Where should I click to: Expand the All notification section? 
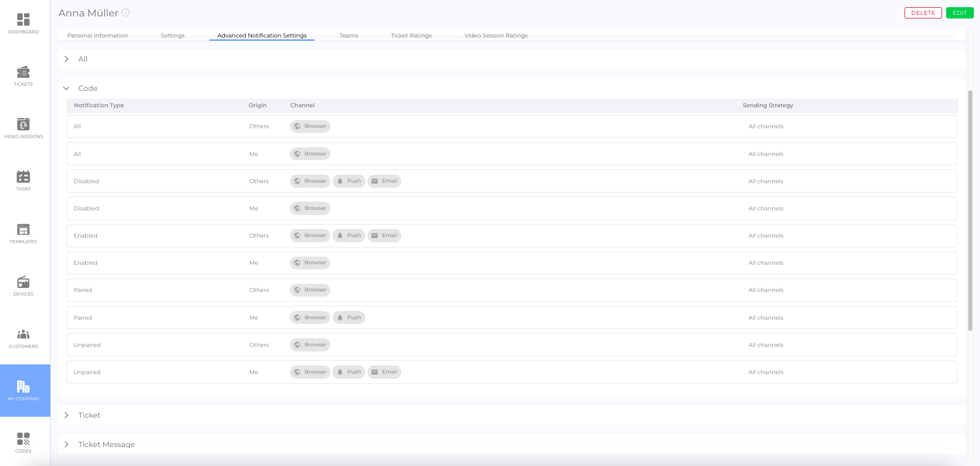click(x=66, y=59)
